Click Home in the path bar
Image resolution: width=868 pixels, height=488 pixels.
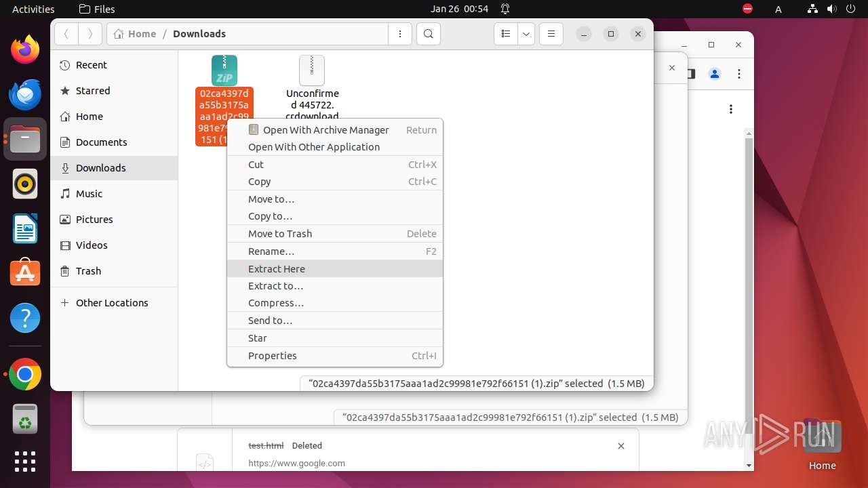pyautogui.click(x=135, y=34)
